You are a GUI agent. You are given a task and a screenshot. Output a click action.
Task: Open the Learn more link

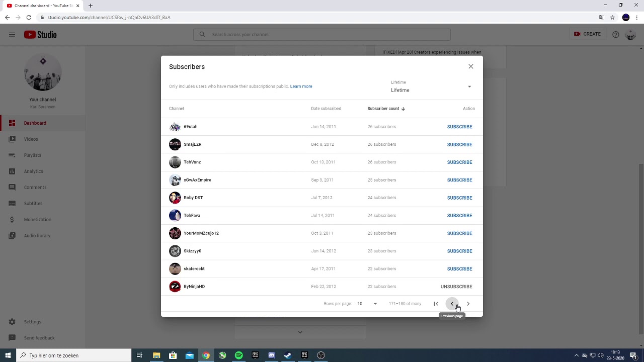pyautogui.click(x=301, y=86)
